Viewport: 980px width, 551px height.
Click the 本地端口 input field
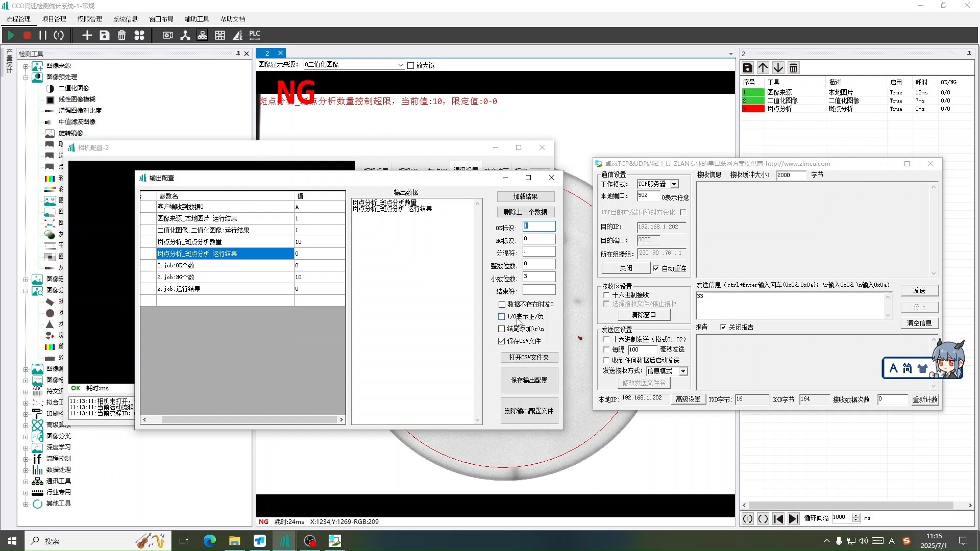[648, 196]
